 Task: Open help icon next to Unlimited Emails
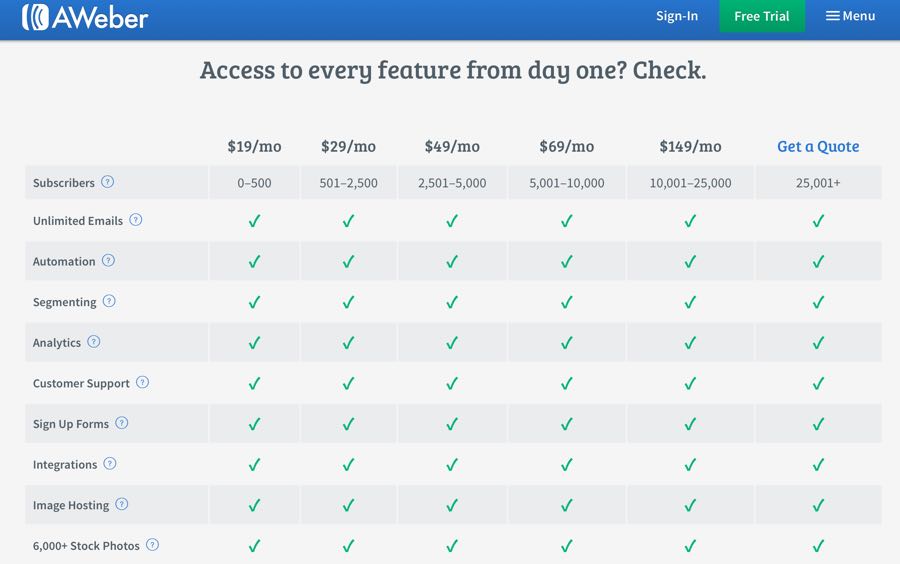[135, 220]
